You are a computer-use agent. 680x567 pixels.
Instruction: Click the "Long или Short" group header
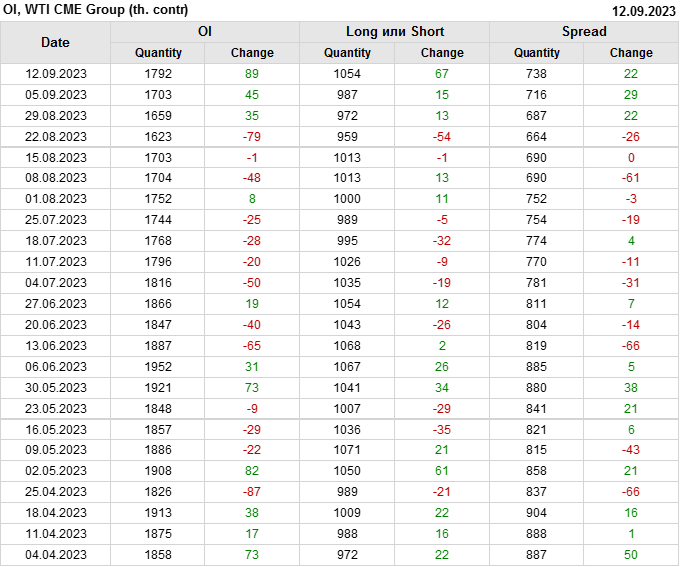[394, 31]
